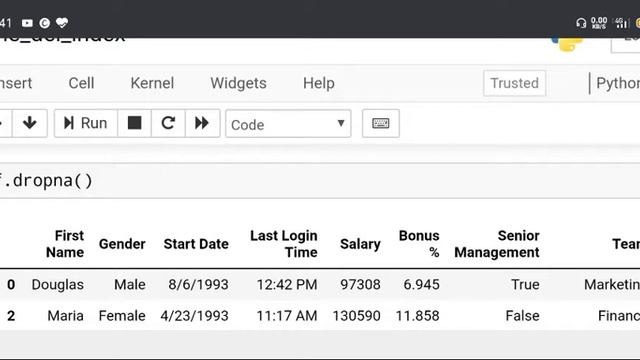Click the Salary column header
Screen dimensions: 640x360
click(360, 244)
